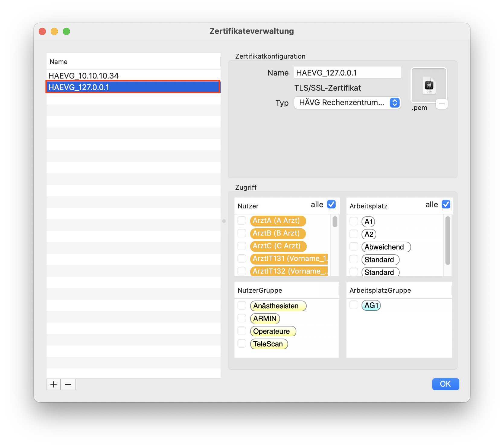Click the AG1 group tag

tap(371, 305)
